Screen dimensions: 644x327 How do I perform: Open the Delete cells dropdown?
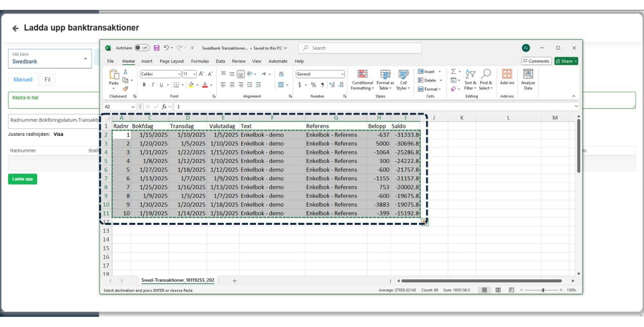click(x=429, y=80)
